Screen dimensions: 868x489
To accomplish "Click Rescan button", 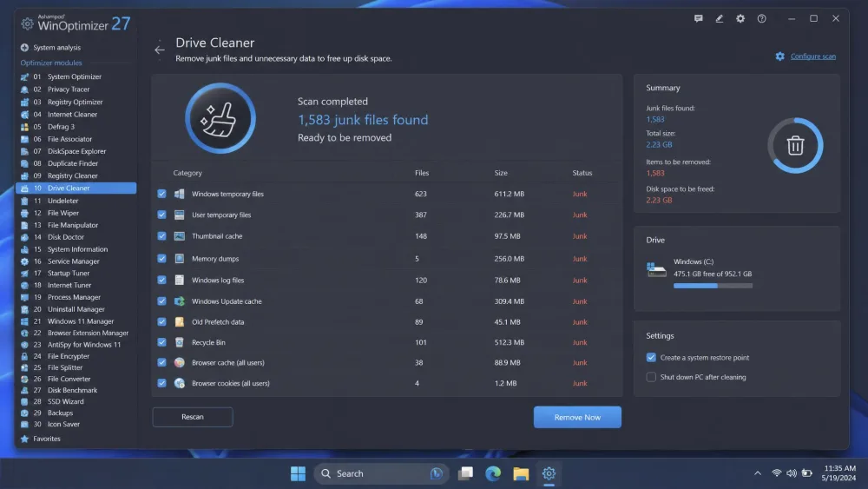I will [193, 417].
